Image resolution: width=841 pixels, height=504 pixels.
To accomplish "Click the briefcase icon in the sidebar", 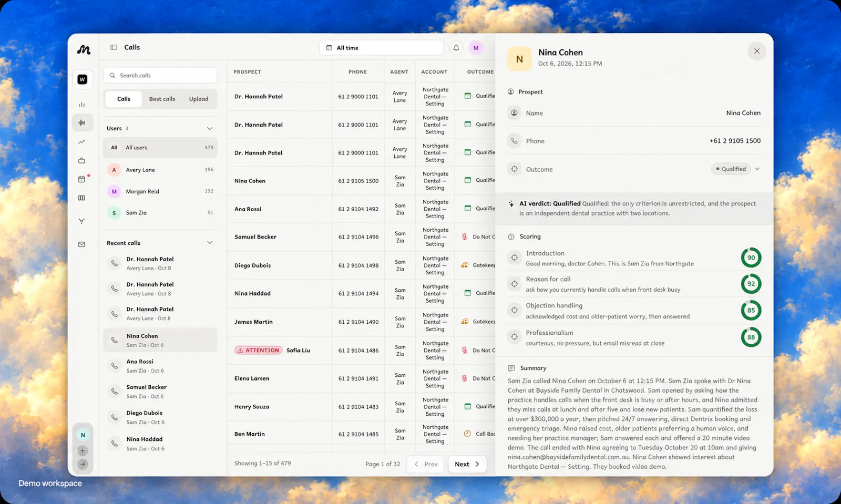I will click(82, 160).
